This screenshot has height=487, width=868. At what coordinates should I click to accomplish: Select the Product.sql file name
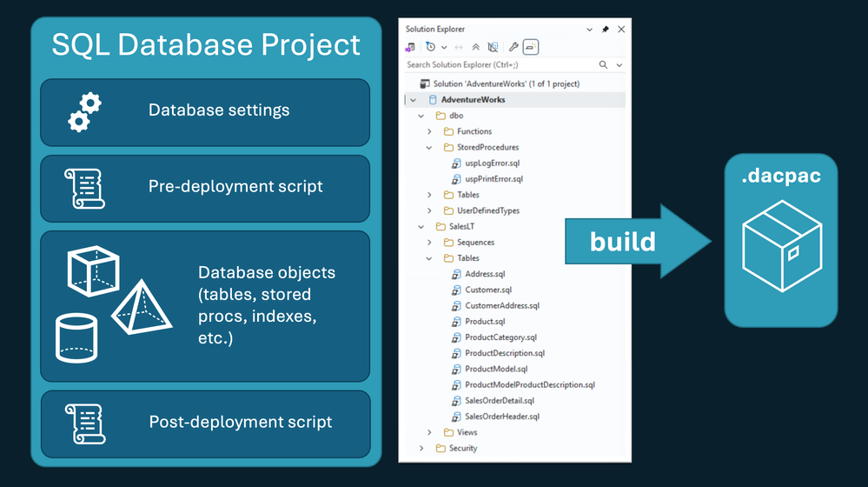click(485, 322)
